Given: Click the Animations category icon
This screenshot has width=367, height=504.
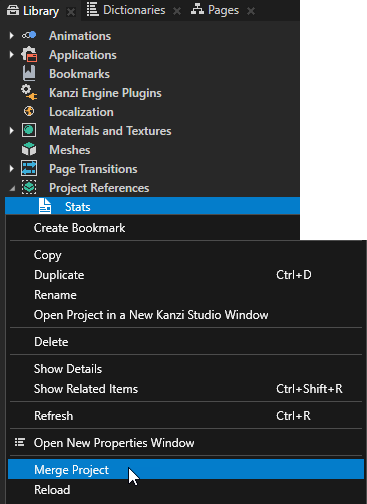Looking at the screenshot, I should pyautogui.click(x=29, y=35).
